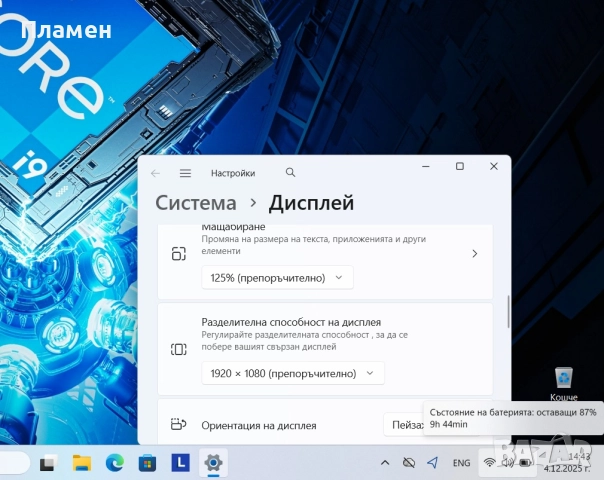Click the Settings gear in the taskbar

(x=213, y=463)
